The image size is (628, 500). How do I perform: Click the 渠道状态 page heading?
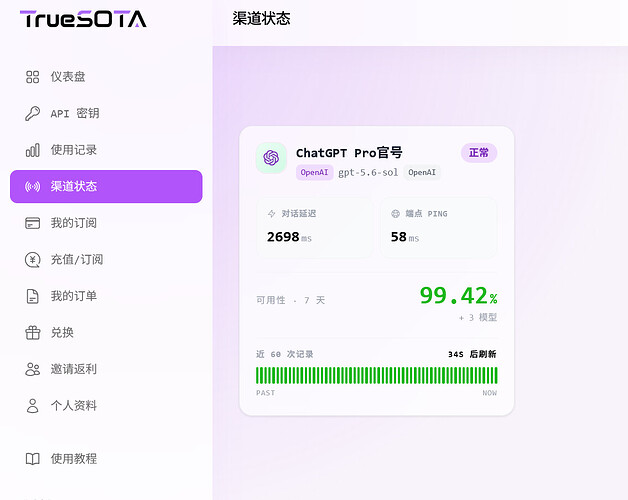coord(261,19)
